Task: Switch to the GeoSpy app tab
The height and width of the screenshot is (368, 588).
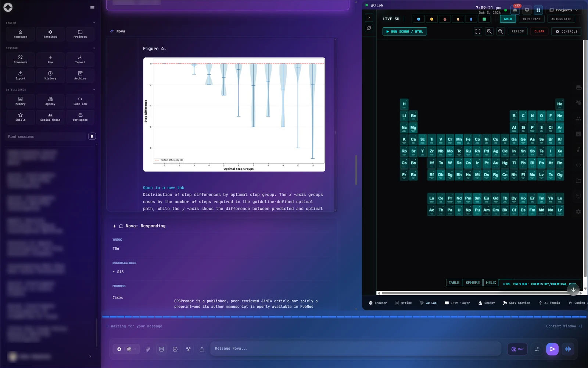Action: click(x=487, y=303)
